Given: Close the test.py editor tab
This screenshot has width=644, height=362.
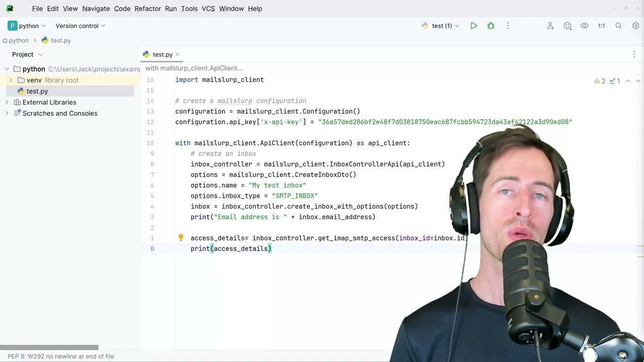Looking at the screenshot, I should 177,54.
